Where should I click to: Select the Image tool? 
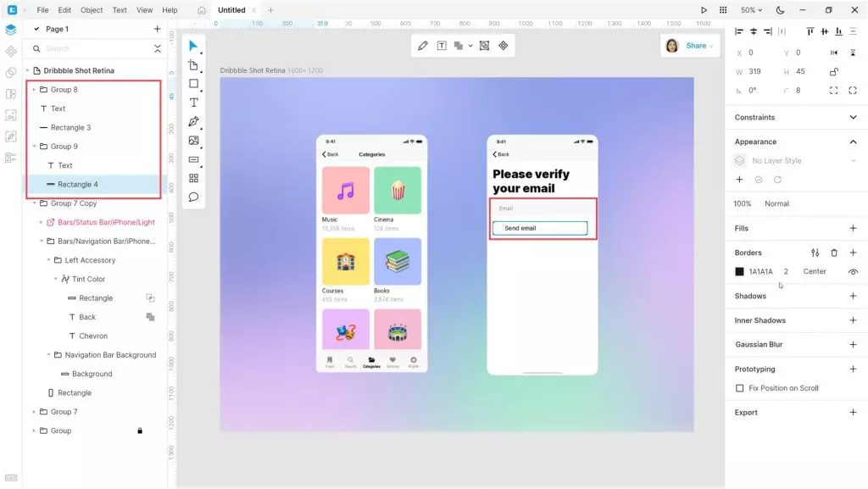pos(193,141)
